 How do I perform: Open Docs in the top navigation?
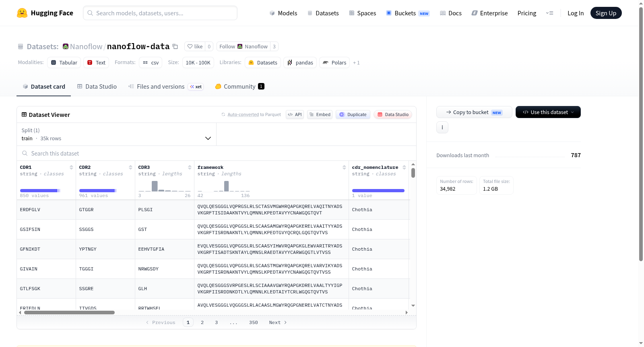point(450,13)
